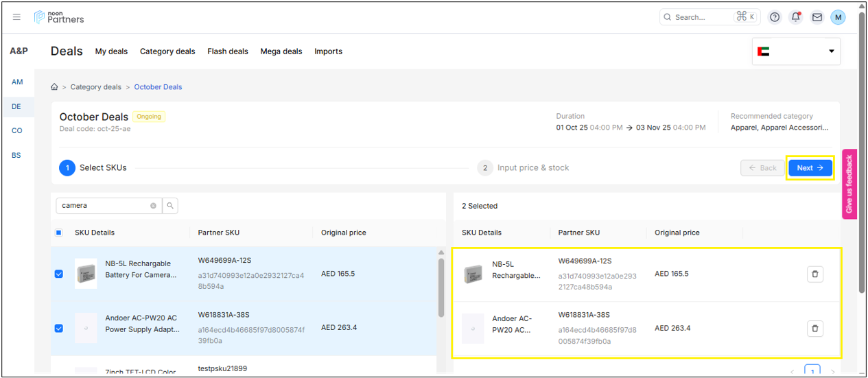868x378 pixels.
Task: Open the notifications bell
Action: [x=796, y=17]
